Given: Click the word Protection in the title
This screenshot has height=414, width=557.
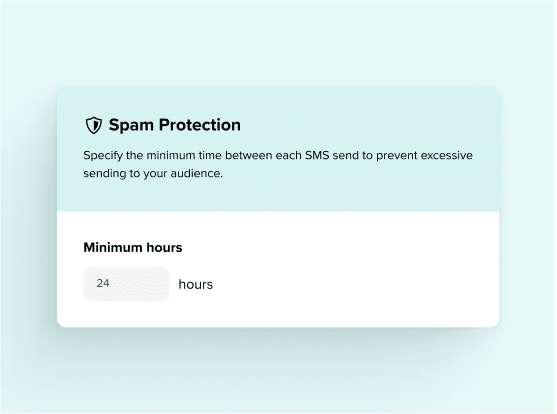Looking at the screenshot, I should [x=200, y=125].
